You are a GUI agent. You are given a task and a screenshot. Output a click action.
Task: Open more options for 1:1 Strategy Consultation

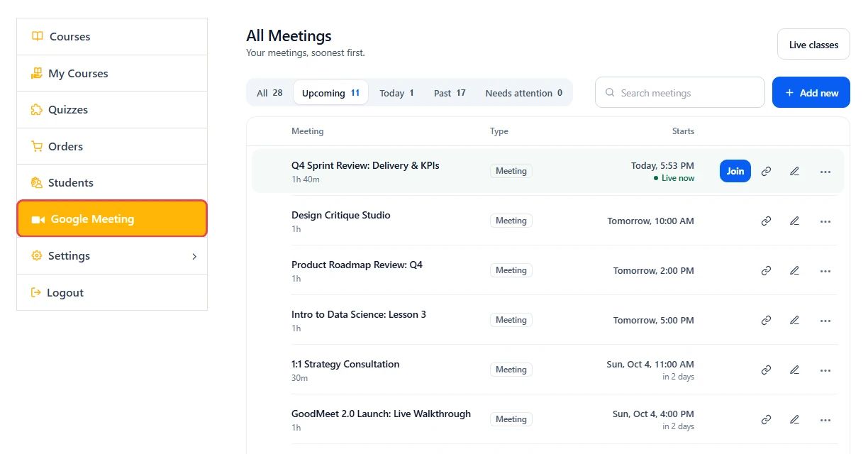(825, 370)
